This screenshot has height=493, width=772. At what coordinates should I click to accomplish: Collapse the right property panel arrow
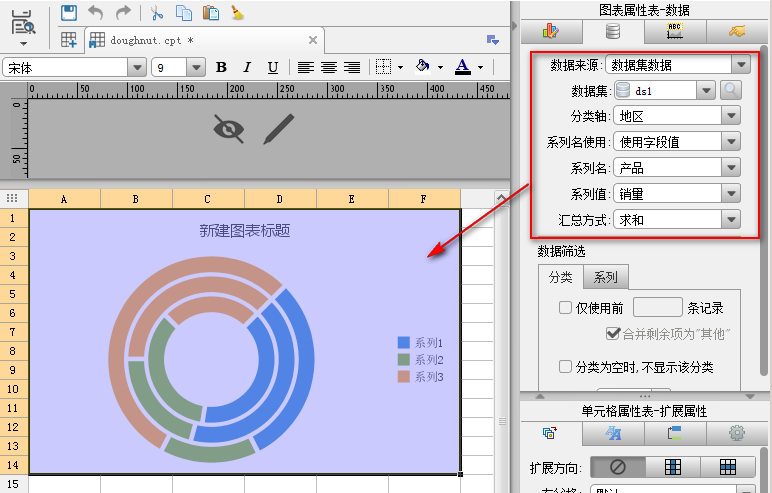click(x=515, y=25)
